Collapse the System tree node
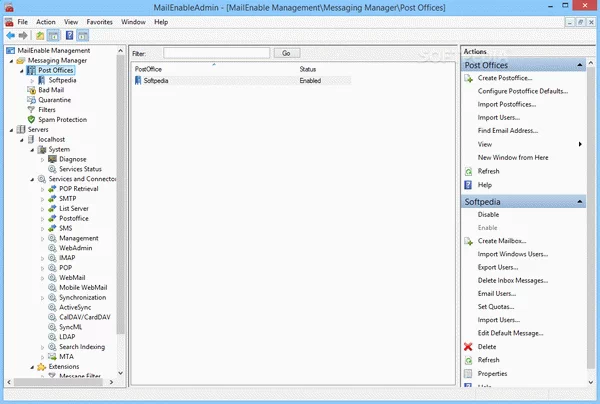 (x=32, y=150)
